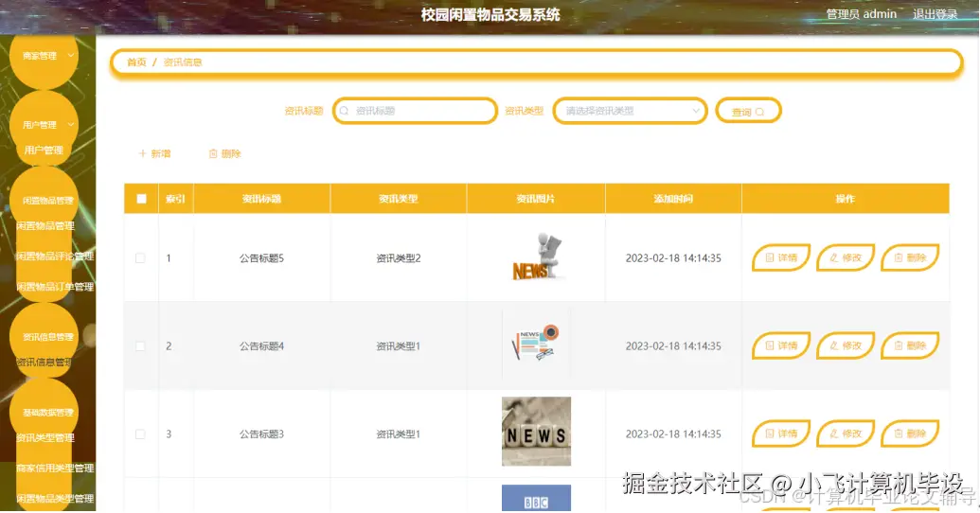Check the checkbox for row 2

pyautogui.click(x=140, y=346)
